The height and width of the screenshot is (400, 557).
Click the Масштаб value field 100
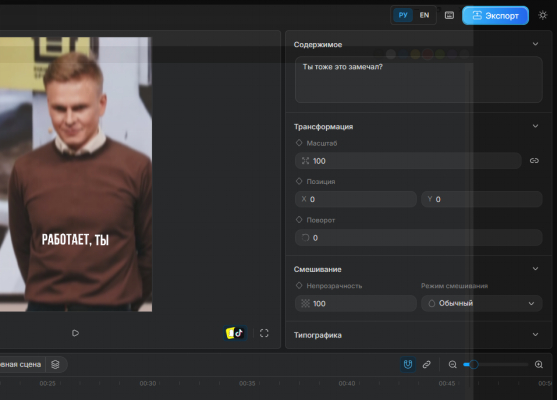coord(408,161)
